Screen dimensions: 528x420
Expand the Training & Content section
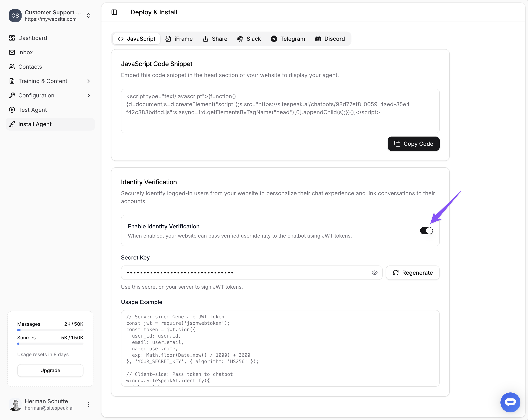tap(89, 81)
